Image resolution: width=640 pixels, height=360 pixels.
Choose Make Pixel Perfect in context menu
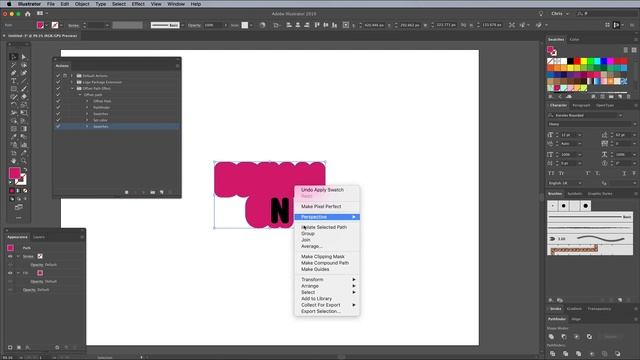click(321, 207)
